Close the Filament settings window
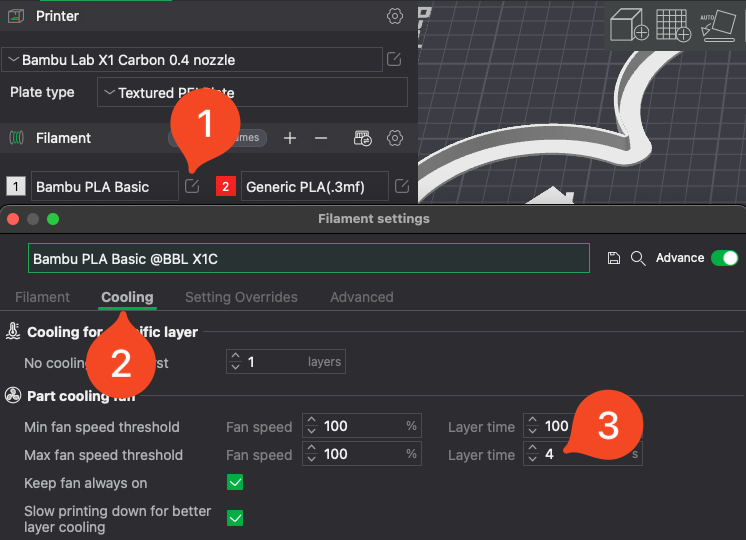The height and width of the screenshot is (540, 746). (13, 219)
